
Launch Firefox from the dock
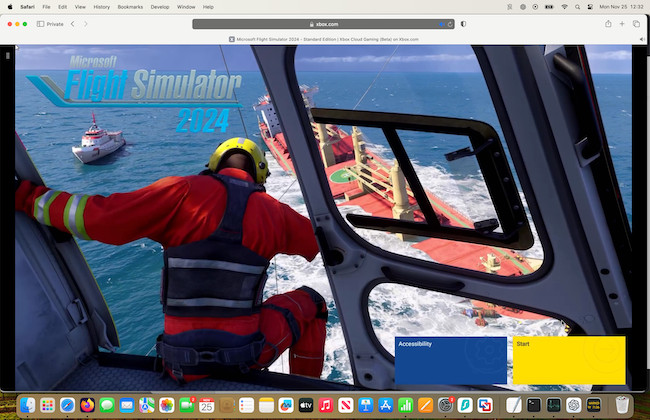pos(87,405)
